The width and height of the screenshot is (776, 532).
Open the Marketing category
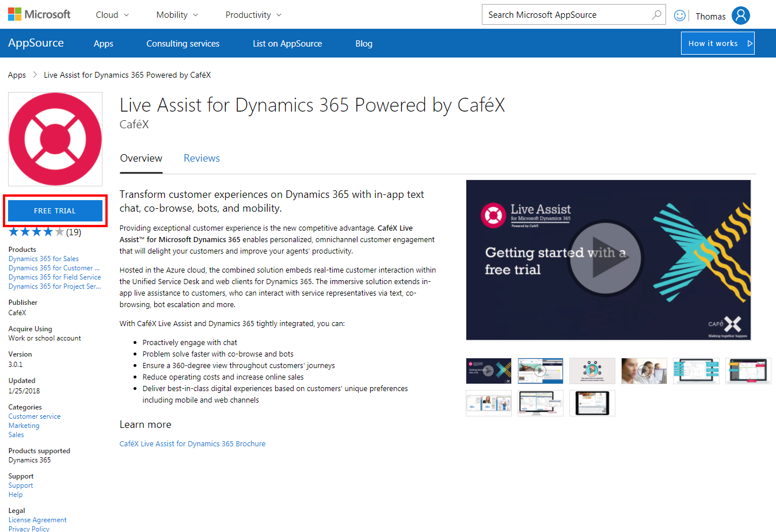24,426
